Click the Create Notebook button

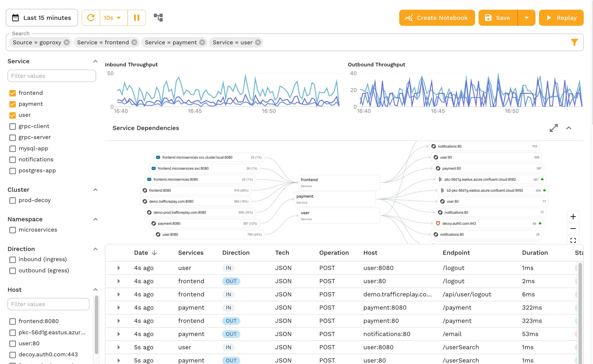(x=437, y=18)
